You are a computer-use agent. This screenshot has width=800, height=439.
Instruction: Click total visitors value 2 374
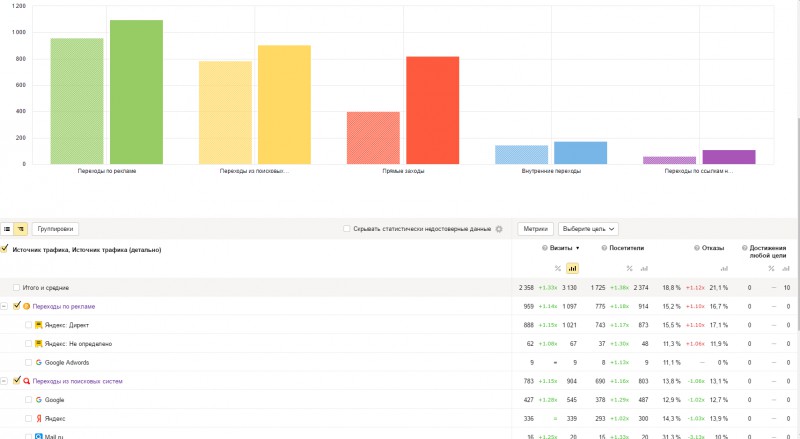(x=641, y=288)
